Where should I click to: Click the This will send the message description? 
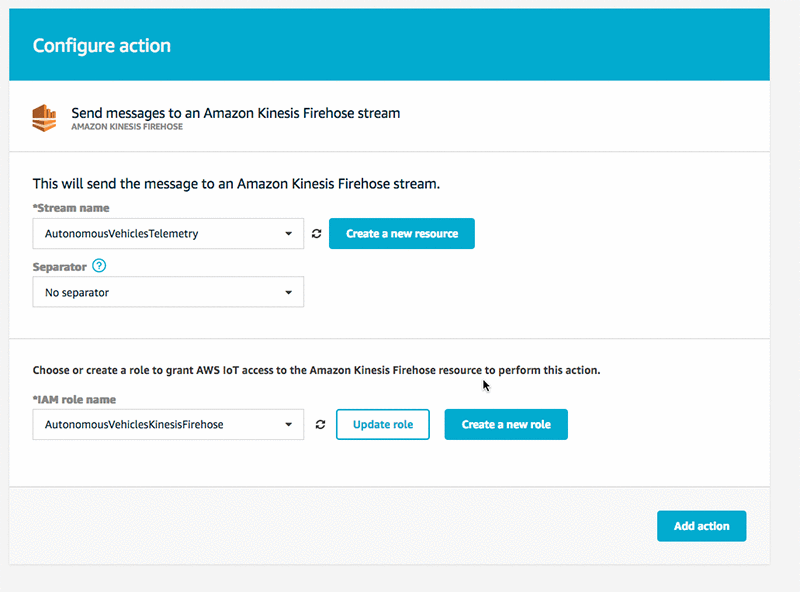point(236,184)
